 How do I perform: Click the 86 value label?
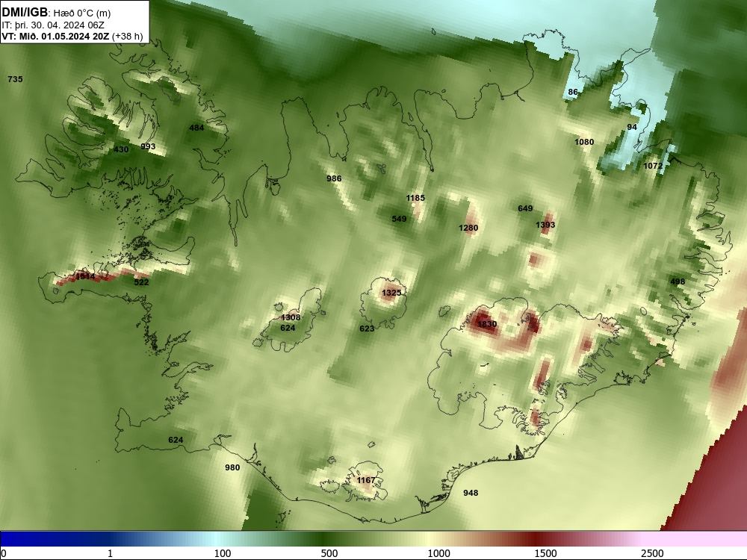[x=573, y=93]
